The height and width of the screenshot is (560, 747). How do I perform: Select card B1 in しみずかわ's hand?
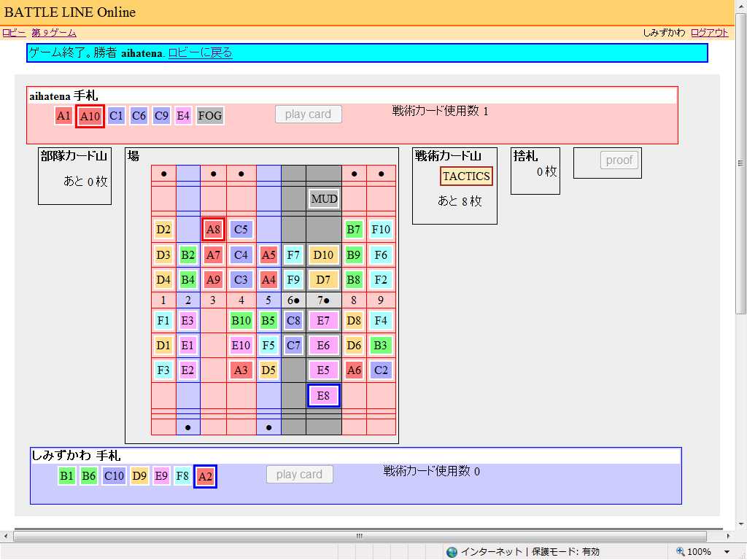coord(66,475)
